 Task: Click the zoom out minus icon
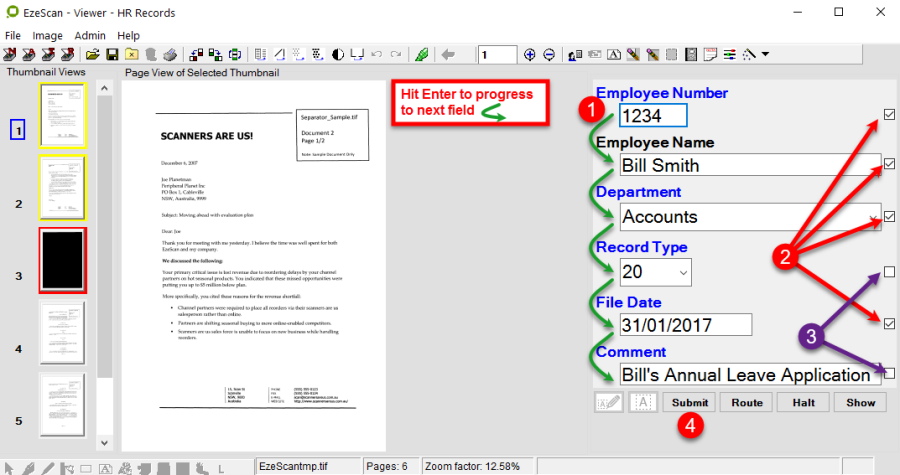549,54
